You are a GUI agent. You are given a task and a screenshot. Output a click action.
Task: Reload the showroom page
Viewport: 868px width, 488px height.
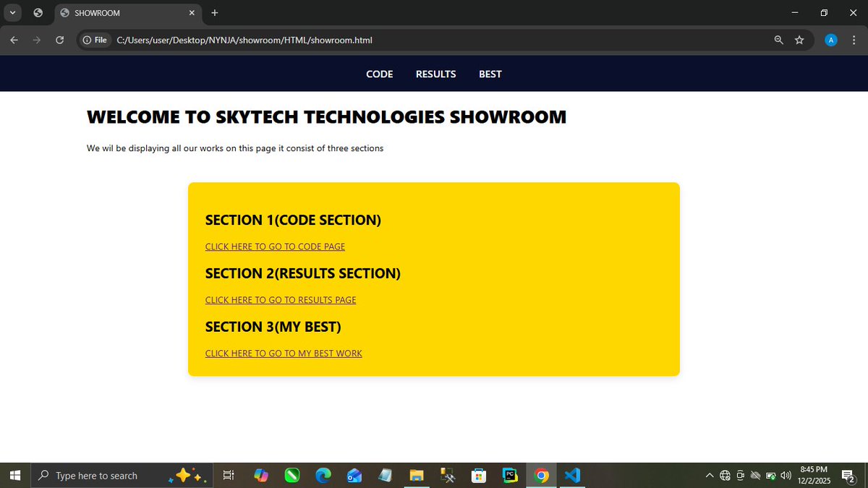click(x=60, y=40)
